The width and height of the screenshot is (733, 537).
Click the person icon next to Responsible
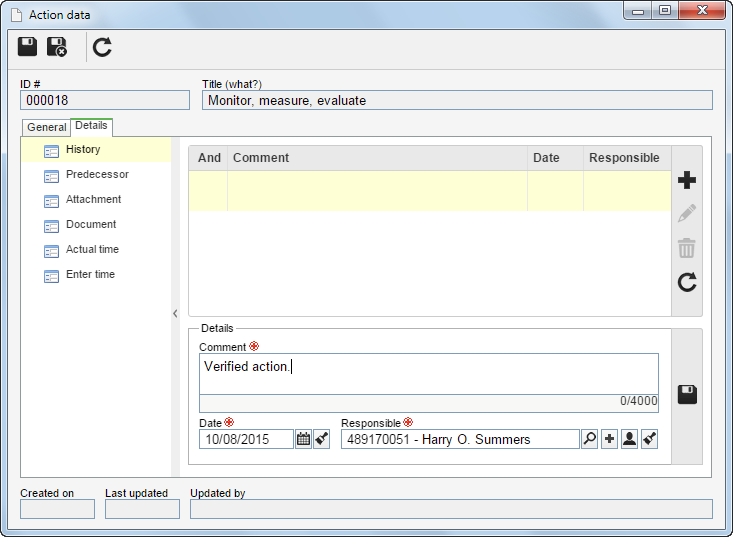click(x=630, y=439)
